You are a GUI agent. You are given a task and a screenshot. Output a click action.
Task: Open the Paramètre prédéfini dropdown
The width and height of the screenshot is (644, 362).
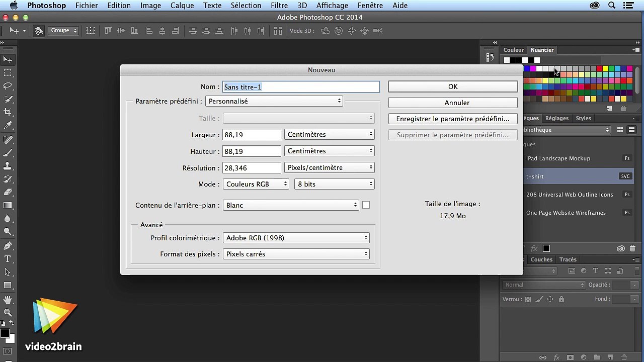[274, 101]
